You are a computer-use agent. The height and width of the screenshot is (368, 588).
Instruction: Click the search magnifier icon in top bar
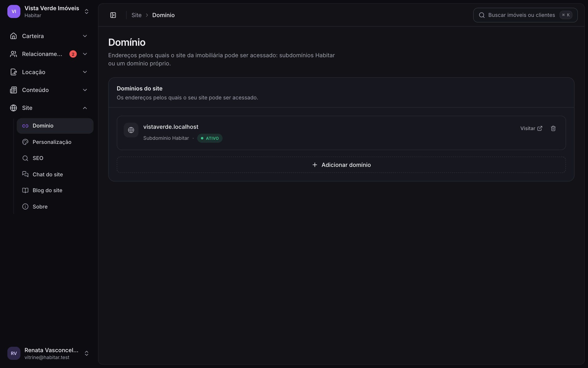pyautogui.click(x=482, y=15)
